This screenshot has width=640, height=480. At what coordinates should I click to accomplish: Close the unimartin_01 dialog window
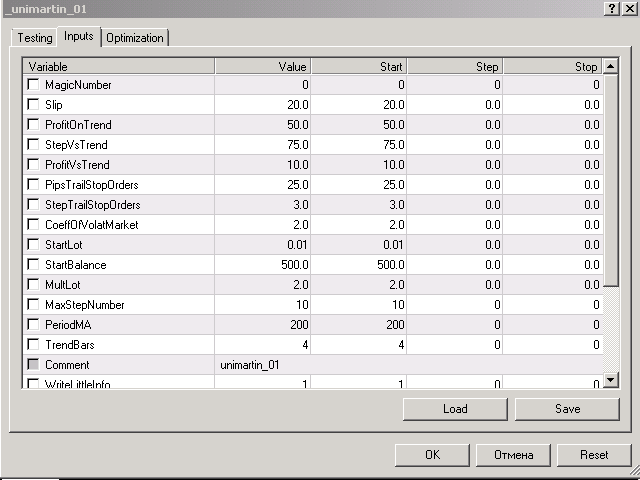628,8
